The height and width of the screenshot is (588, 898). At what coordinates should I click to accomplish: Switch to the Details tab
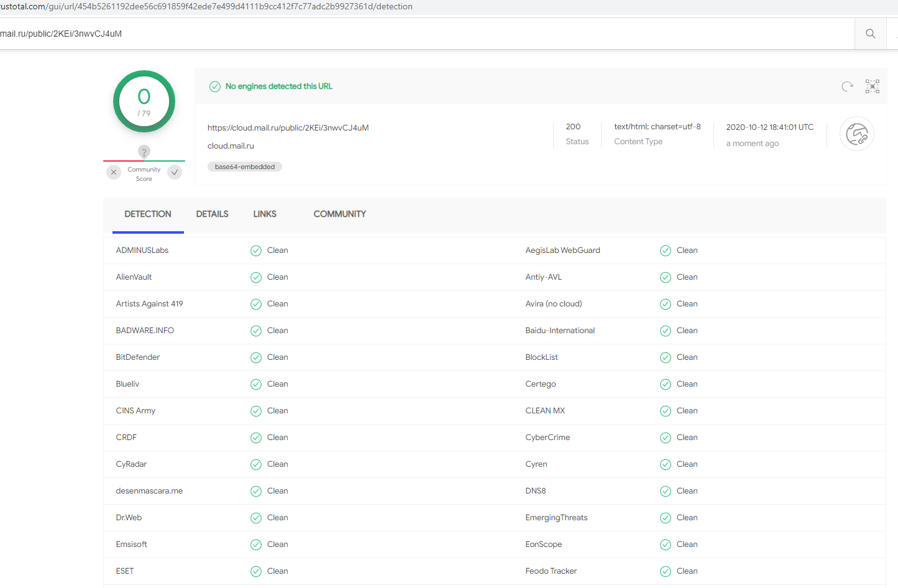[x=212, y=214]
